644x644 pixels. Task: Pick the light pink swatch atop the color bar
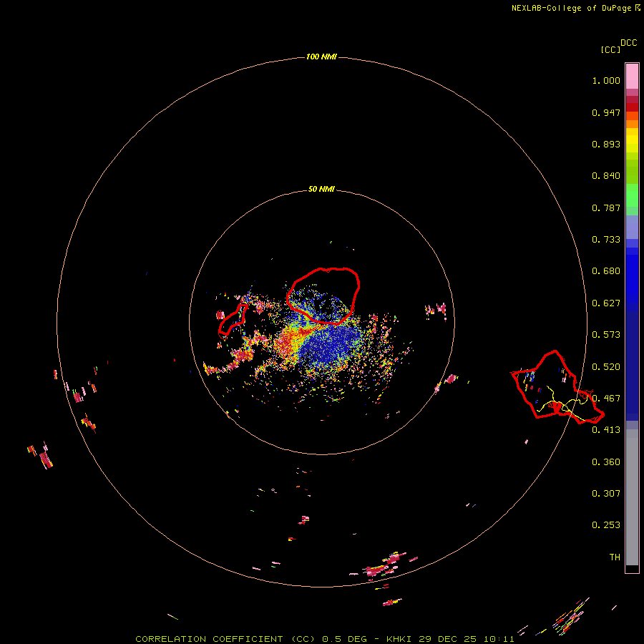click(x=632, y=77)
